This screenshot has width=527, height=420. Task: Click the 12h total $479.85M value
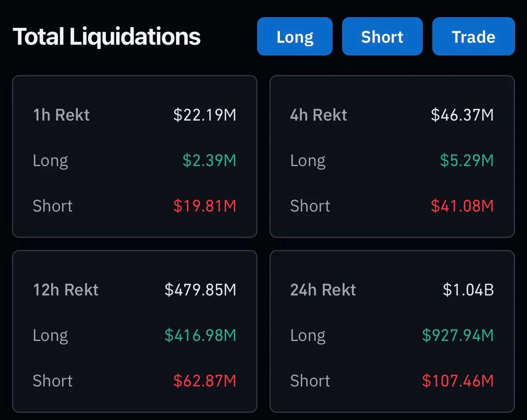tap(200, 290)
